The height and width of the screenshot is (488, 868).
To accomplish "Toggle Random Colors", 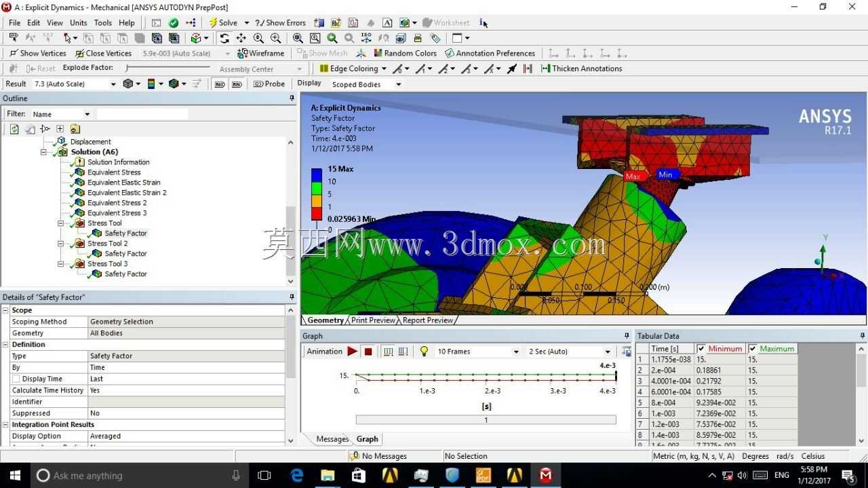I will 405,53.
